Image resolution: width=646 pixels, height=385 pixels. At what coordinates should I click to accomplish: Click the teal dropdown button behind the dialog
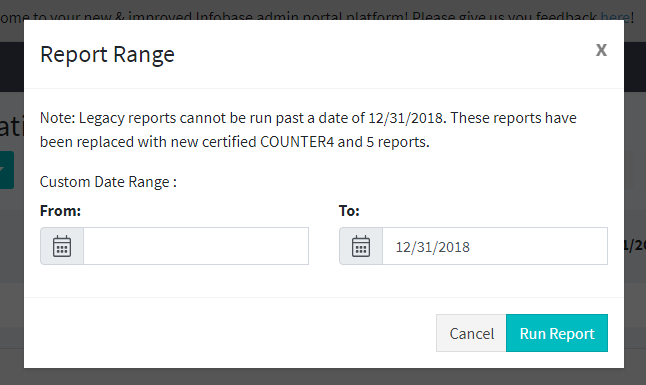[x=7, y=170]
